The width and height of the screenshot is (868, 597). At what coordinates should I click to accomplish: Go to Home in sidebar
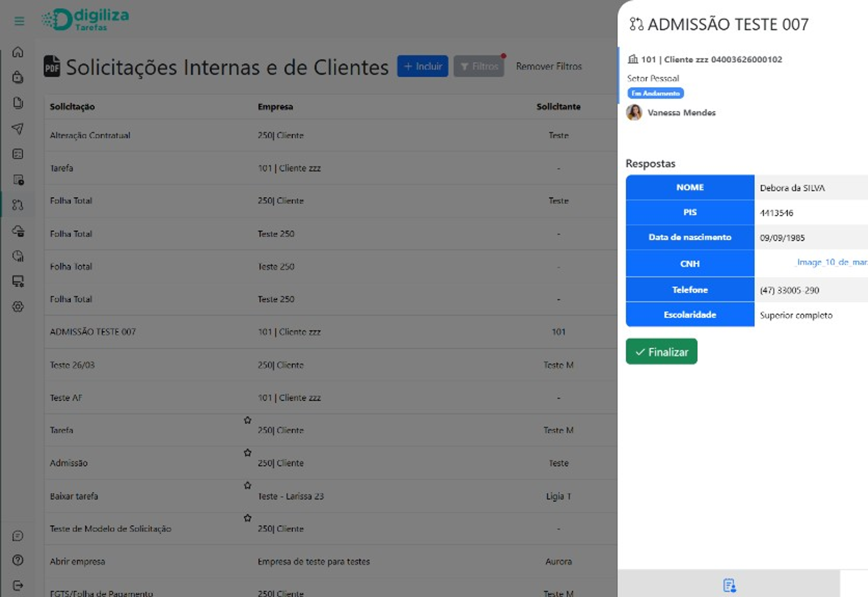(x=18, y=52)
